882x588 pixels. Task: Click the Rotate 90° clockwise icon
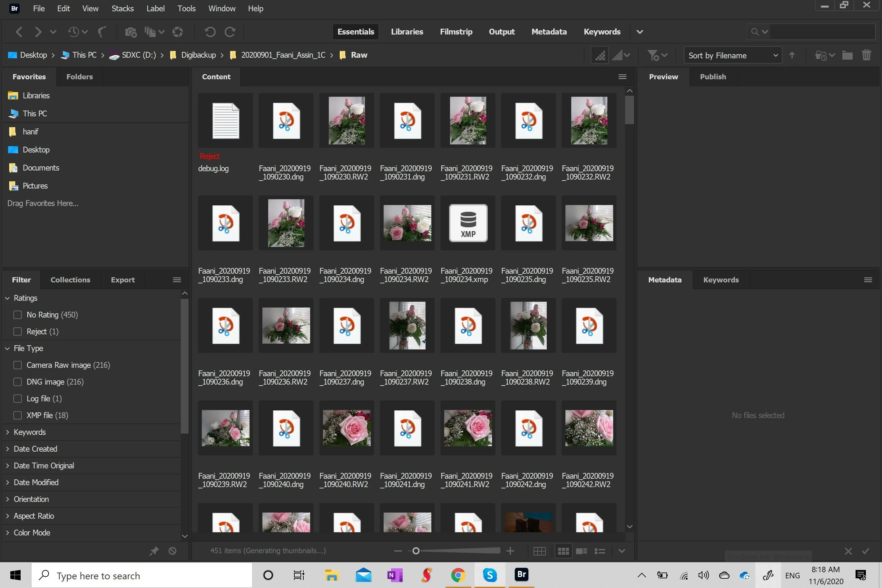point(230,32)
